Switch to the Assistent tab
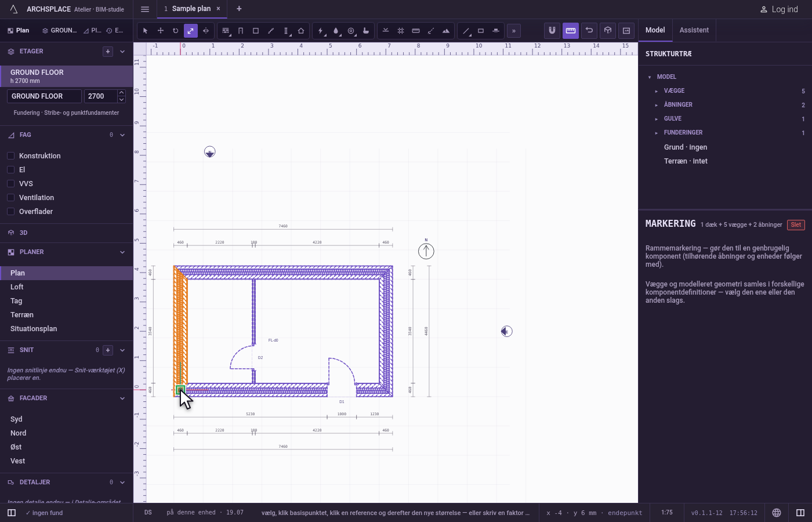This screenshot has width=812, height=522. click(694, 30)
